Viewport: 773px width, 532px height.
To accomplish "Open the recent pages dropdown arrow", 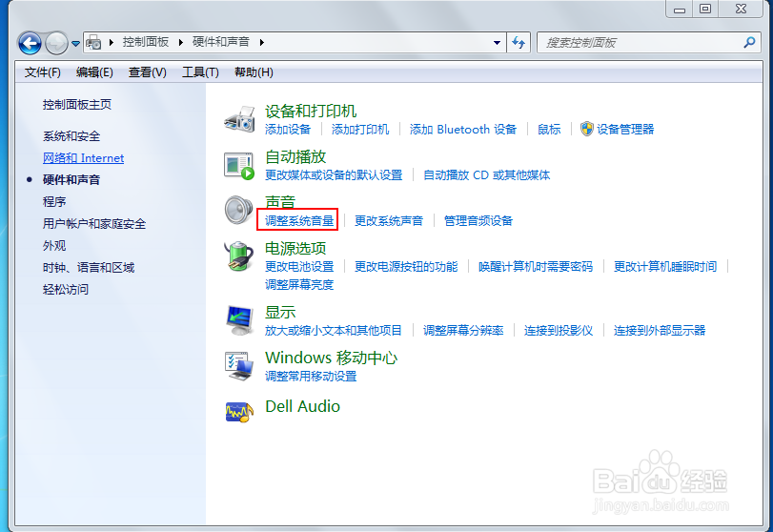I will tap(75, 44).
